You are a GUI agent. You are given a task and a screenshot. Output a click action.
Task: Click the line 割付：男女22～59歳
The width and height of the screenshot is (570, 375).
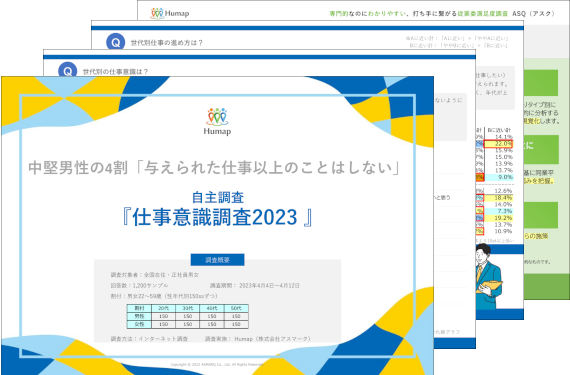pyautogui.click(x=164, y=296)
